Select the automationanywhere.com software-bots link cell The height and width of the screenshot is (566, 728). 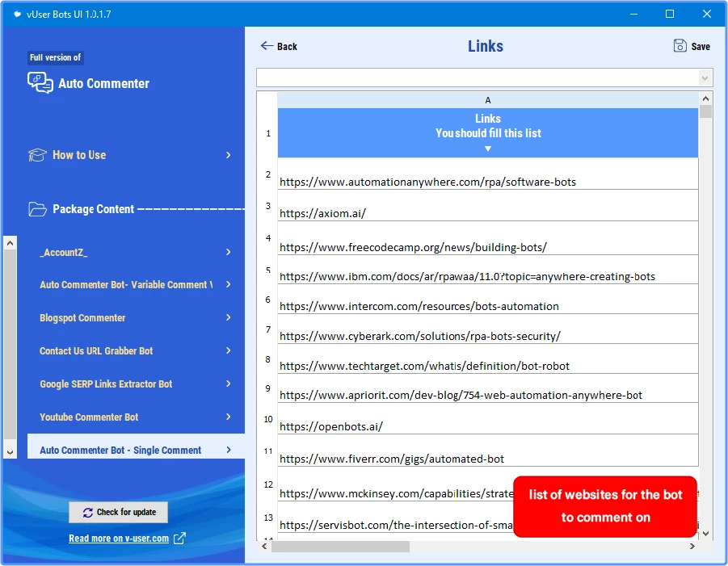pos(487,174)
